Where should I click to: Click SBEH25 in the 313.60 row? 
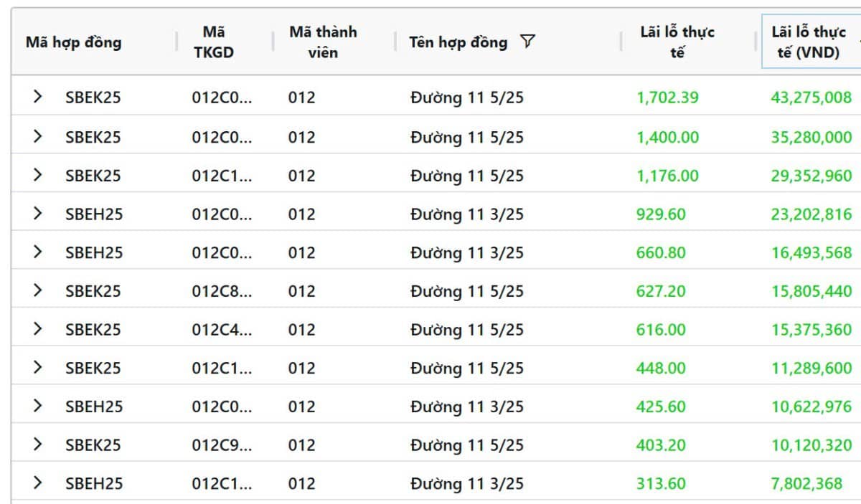[x=94, y=484]
